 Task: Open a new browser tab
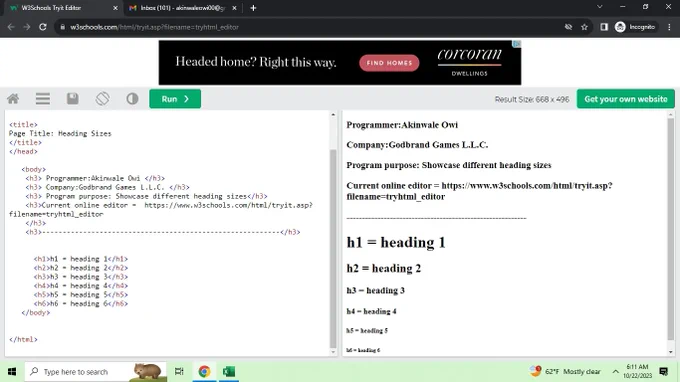pos(253,8)
